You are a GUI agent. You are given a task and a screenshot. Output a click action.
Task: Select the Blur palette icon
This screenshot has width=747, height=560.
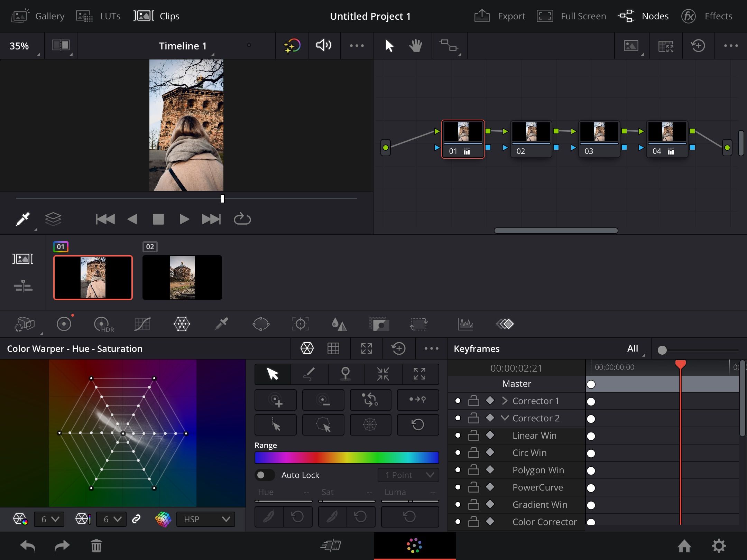coord(340,324)
